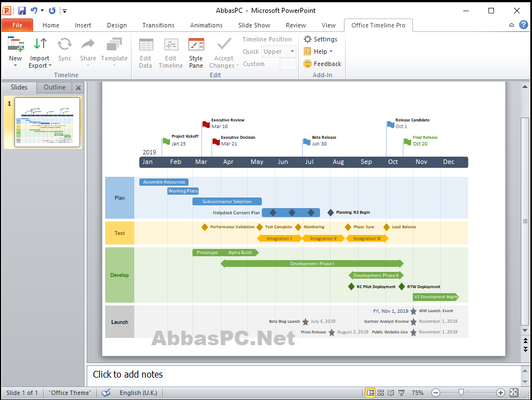This screenshot has width=532, height=400.
Task: Open the Template gallery icon
Action: 114,44
